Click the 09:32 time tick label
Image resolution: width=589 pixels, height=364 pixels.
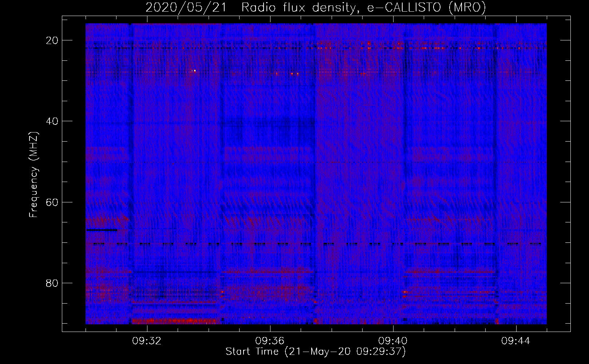[x=147, y=341]
